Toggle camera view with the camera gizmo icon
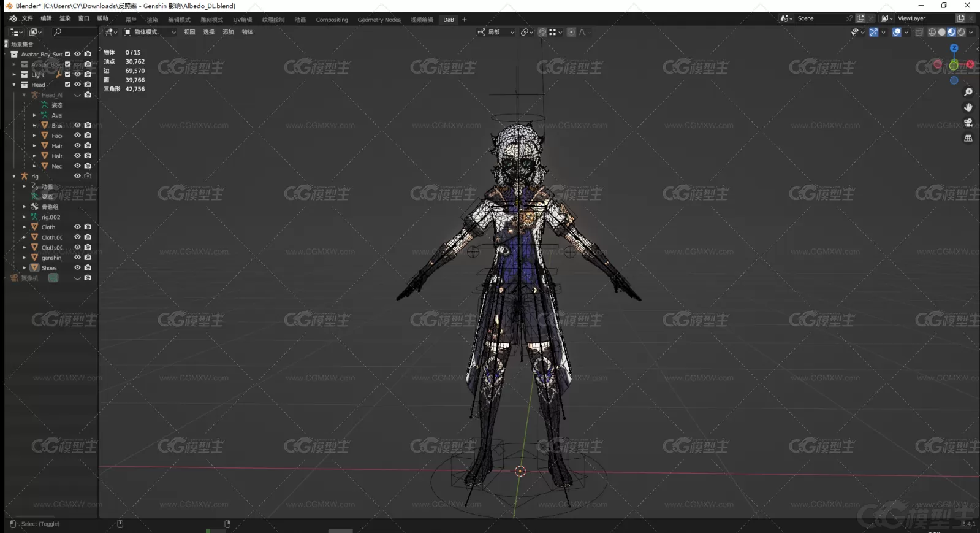This screenshot has height=533, width=980. [968, 123]
